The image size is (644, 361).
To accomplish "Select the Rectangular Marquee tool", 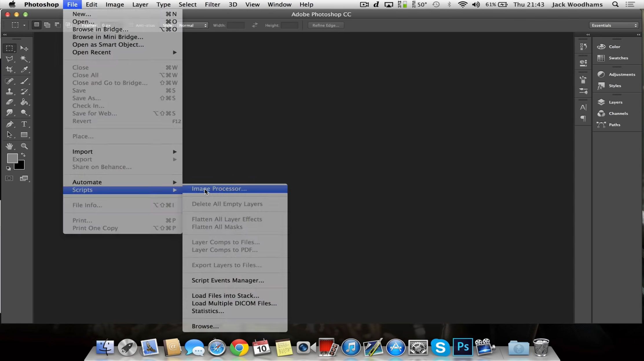I will coord(9,48).
